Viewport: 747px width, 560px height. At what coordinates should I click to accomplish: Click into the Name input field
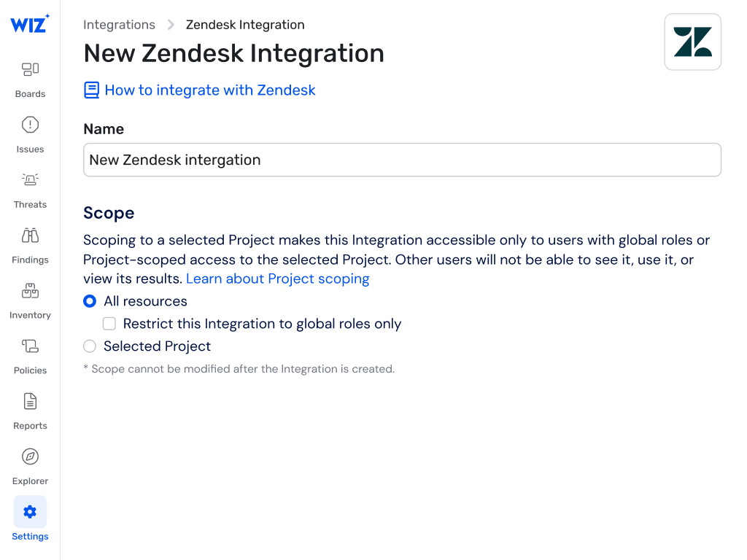[402, 160]
